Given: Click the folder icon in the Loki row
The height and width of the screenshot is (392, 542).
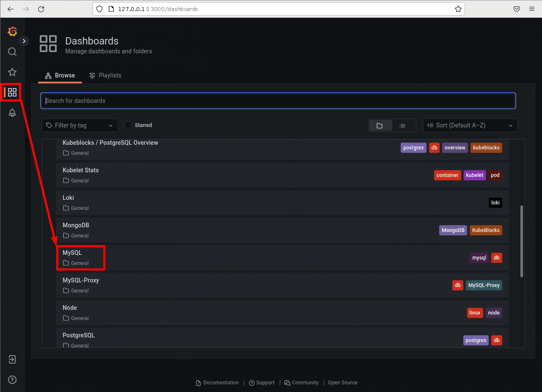Looking at the screenshot, I should (66, 208).
